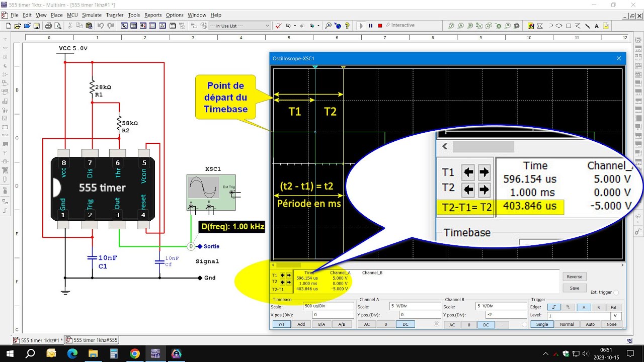This screenshot has width=644, height=362.
Task: Open probe settings gear icon
Action: (516, 25)
